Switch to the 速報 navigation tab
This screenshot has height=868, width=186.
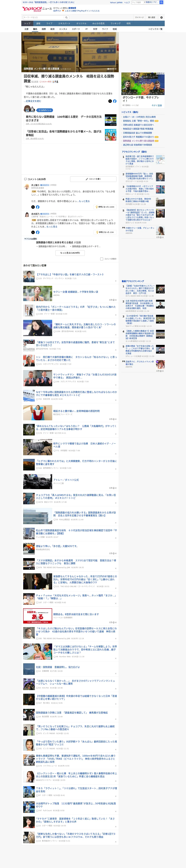click(38, 24)
